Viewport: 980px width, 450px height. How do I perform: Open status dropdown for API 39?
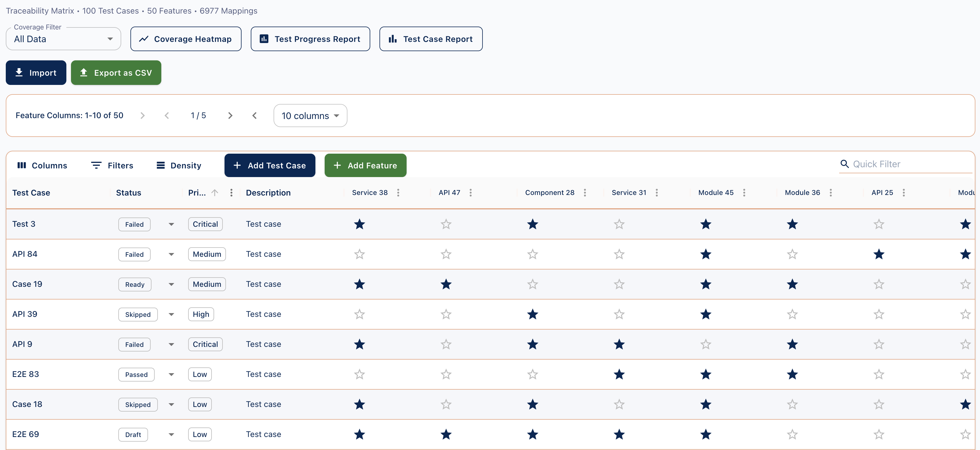pos(171,315)
